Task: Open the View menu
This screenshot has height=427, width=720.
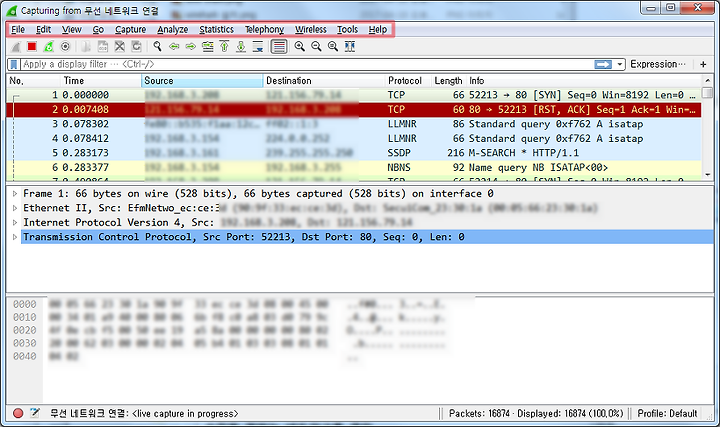Action: pyautogui.click(x=72, y=29)
